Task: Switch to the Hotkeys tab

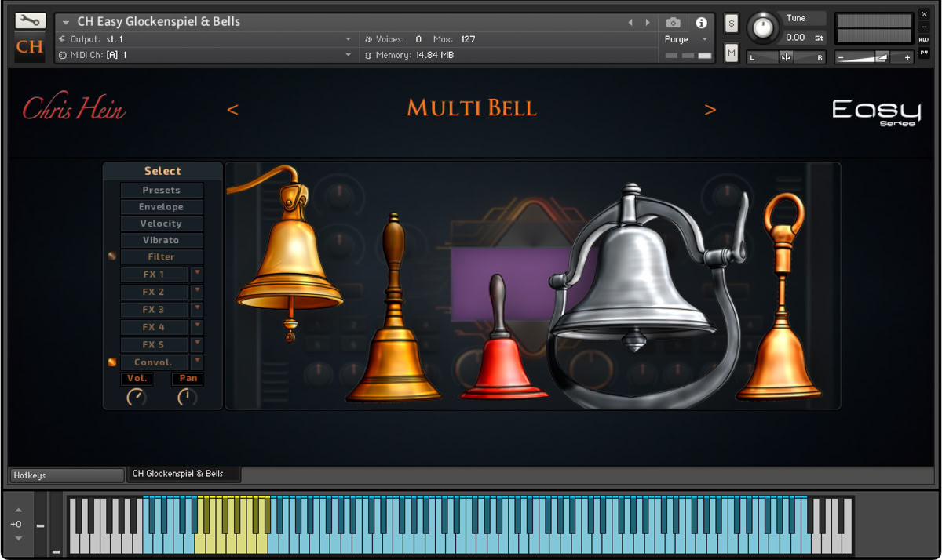Action: tap(66, 475)
